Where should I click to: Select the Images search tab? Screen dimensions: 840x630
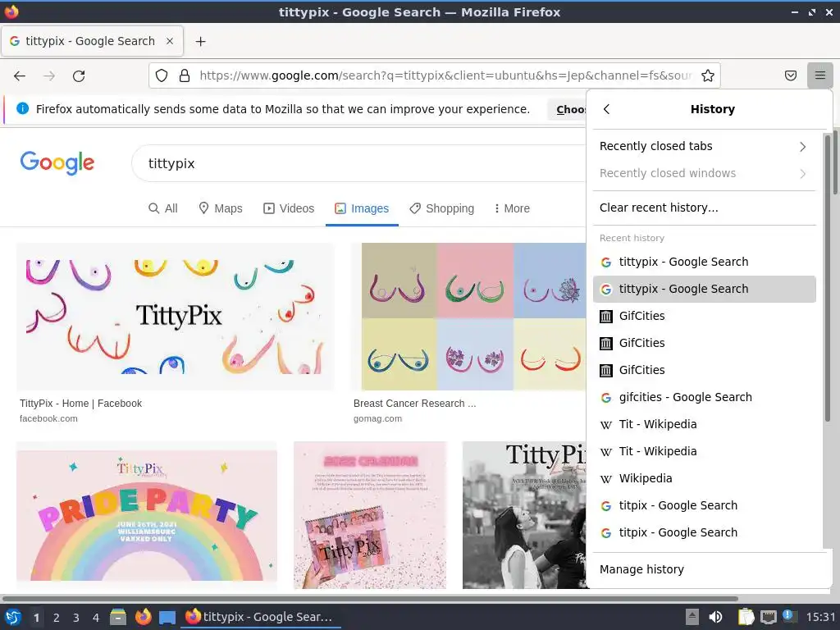tap(362, 208)
